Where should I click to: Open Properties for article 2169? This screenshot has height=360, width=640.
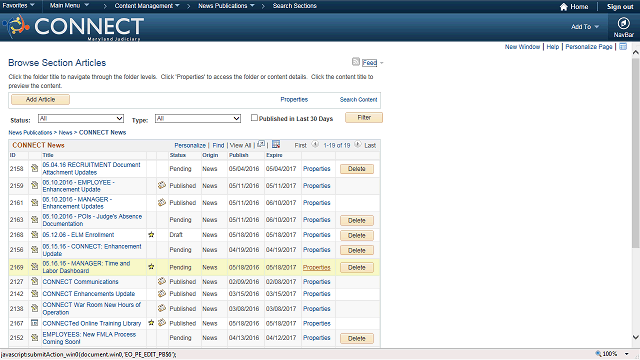tap(316, 267)
